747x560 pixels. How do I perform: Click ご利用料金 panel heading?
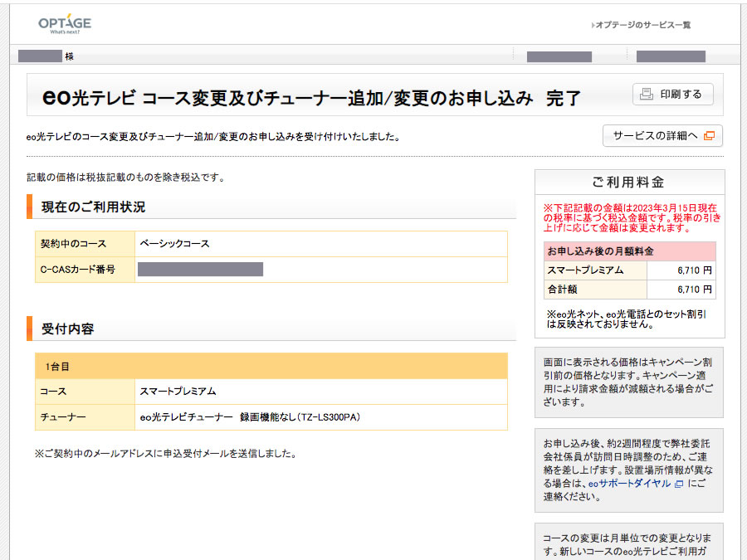(629, 182)
